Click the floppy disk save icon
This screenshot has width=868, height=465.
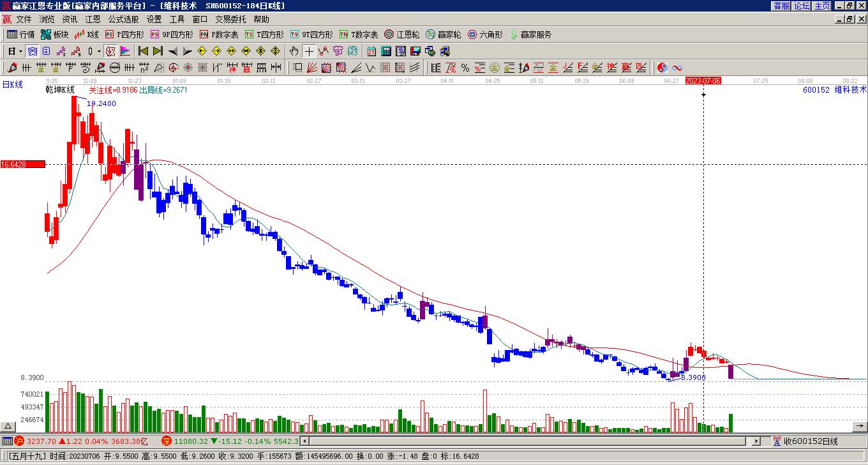[415, 51]
